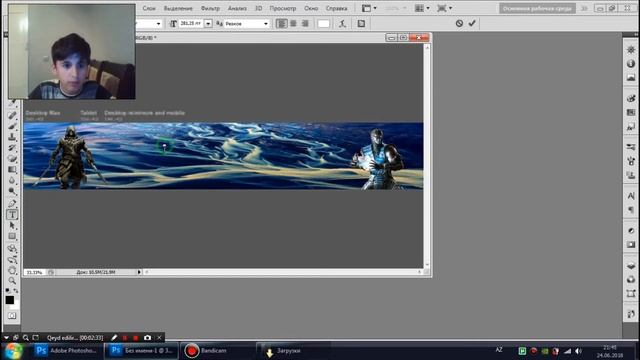Image resolution: width=640 pixels, height=360 pixels.
Task: Open the anti-aliasing Резкое dropdown
Action: click(247, 24)
